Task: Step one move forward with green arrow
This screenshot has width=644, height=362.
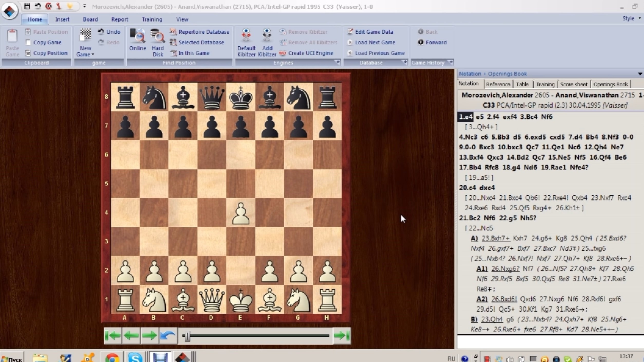Action: tap(150, 335)
